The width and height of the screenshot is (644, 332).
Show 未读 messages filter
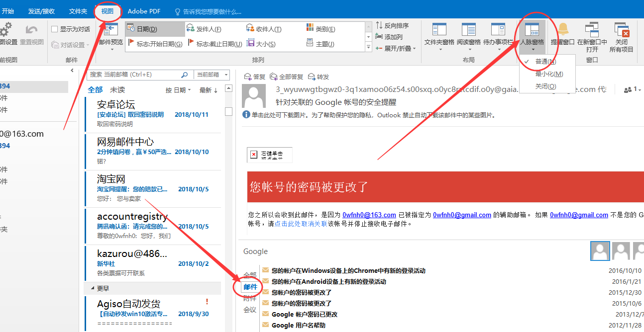117,89
